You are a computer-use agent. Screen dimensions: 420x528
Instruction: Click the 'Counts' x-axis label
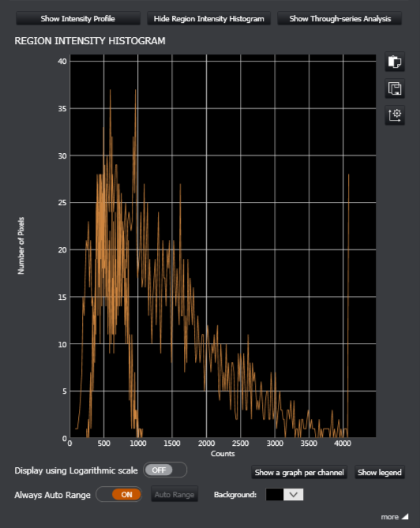tap(223, 454)
